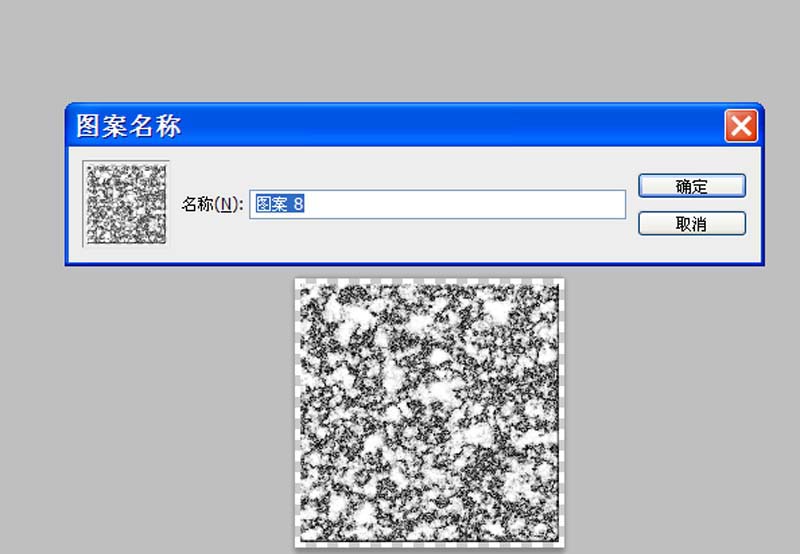
Task: Click the center of the marble texture canvas
Action: pos(429,412)
